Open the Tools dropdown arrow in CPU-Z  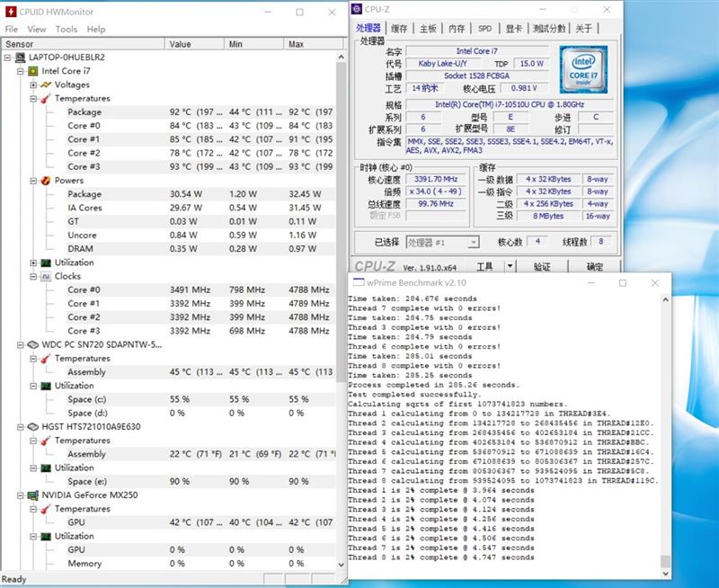coord(512,265)
